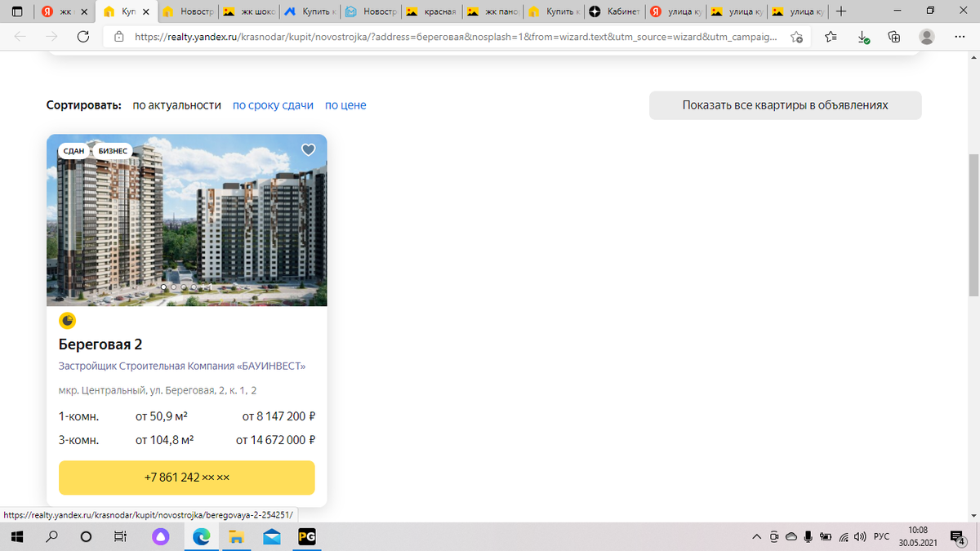Click the URL address bar field
980x551 pixels.
(456, 37)
